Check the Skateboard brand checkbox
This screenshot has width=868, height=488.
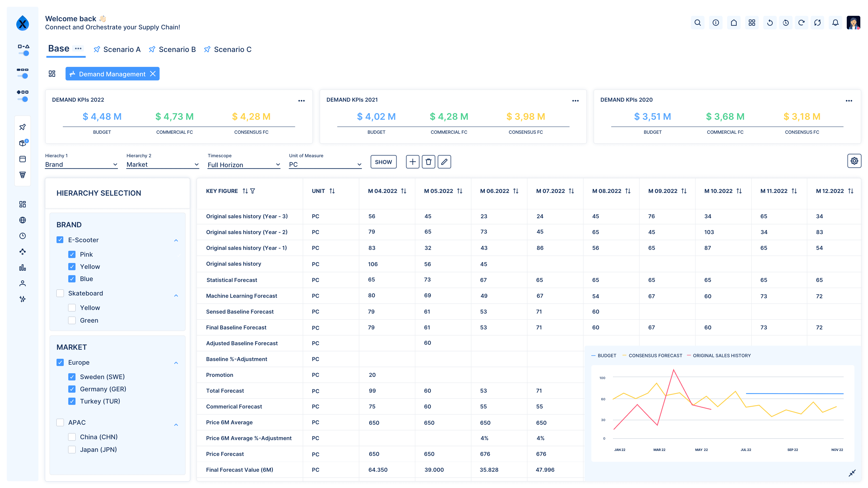tap(60, 293)
